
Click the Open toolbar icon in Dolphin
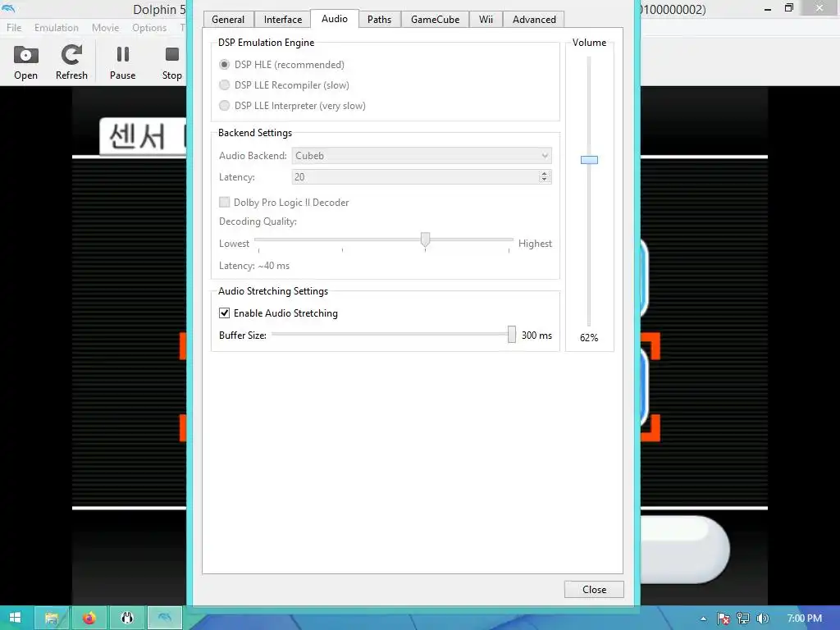pos(25,62)
